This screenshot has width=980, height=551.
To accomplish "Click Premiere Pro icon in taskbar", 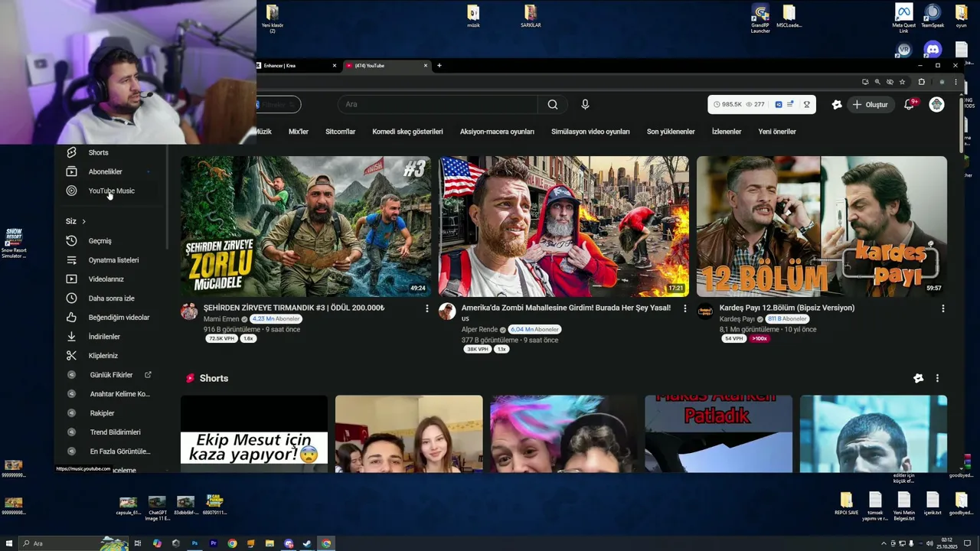I will point(214,543).
